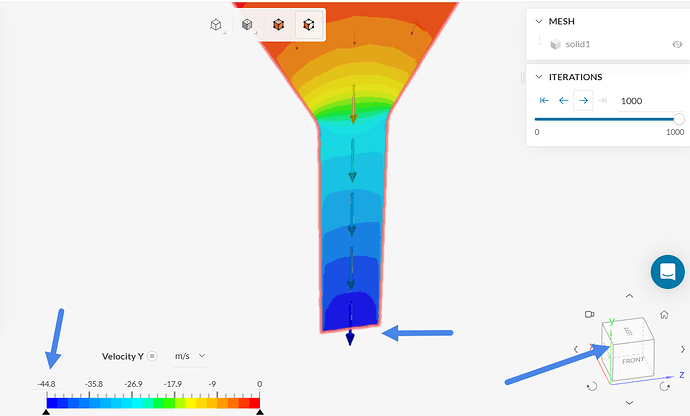Rotate view left with left chevron
Image resolution: width=690 pixels, height=416 pixels.
click(x=576, y=349)
